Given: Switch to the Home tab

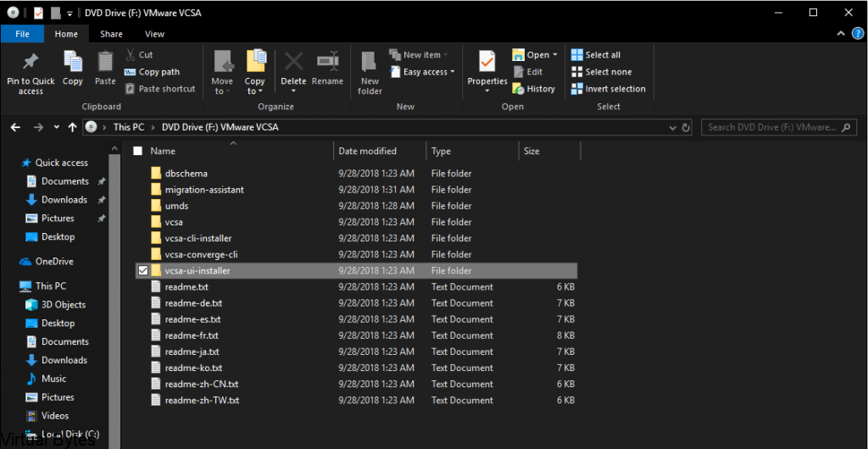Looking at the screenshot, I should 66,34.
